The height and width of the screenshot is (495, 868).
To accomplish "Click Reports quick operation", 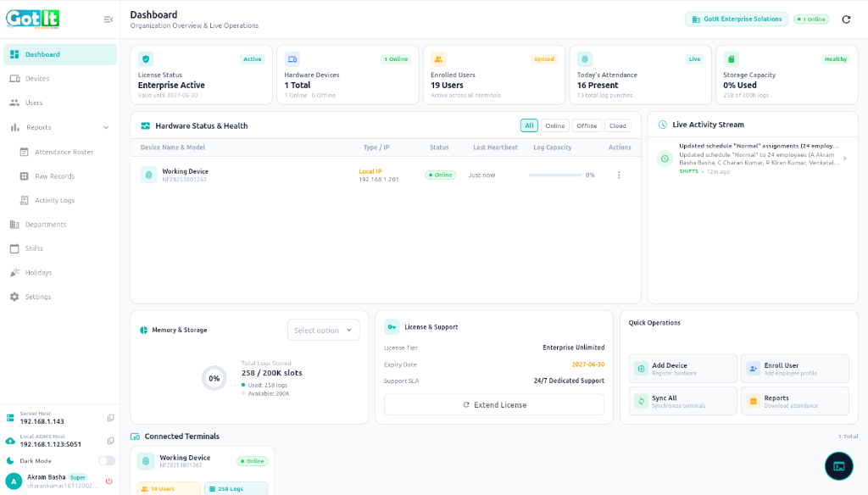I will 795,401.
